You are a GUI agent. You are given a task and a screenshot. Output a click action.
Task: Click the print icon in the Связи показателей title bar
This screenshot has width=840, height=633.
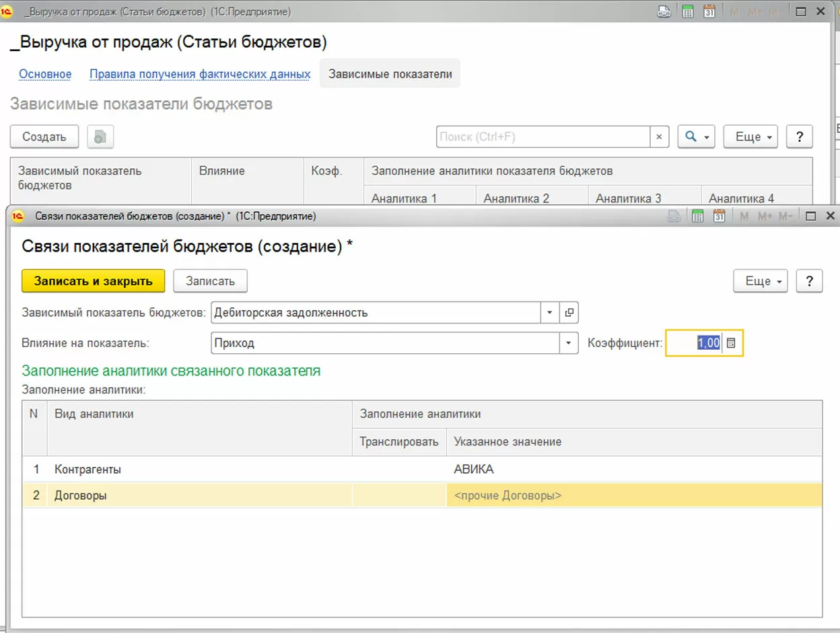click(x=674, y=216)
